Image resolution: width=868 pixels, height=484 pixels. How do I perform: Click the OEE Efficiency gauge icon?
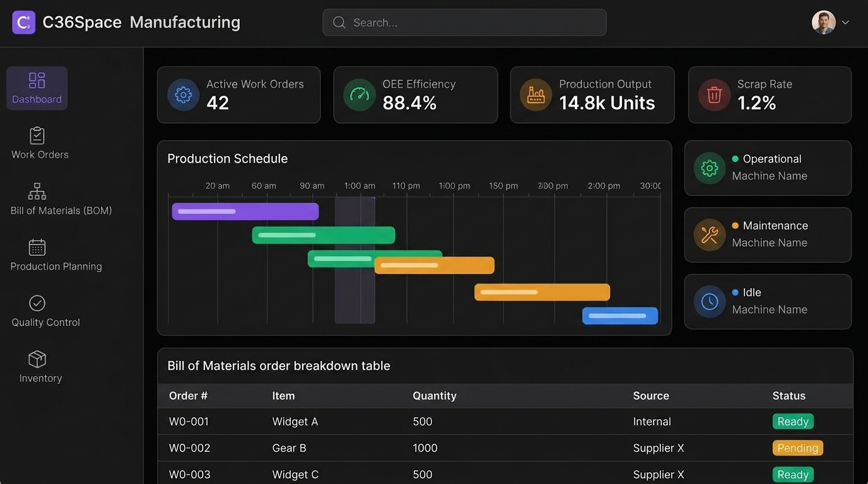[360, 95]
